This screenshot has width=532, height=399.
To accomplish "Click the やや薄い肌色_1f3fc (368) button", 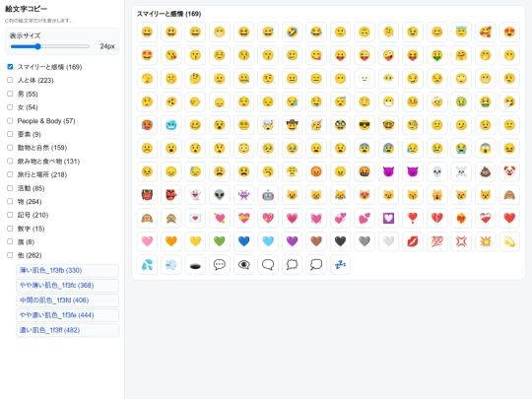I will click(x=68, y=286).
